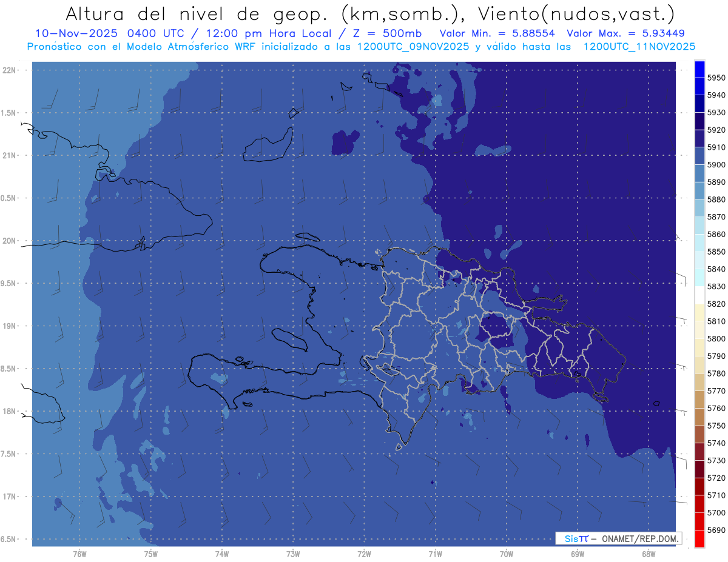Screen dimensions: 728x562
Task: Click the '5770' colorbar label
Action: point(716,391)
